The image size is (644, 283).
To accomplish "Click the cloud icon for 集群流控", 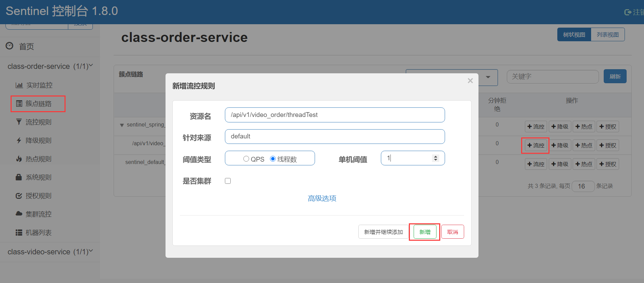I will [19, 213].
